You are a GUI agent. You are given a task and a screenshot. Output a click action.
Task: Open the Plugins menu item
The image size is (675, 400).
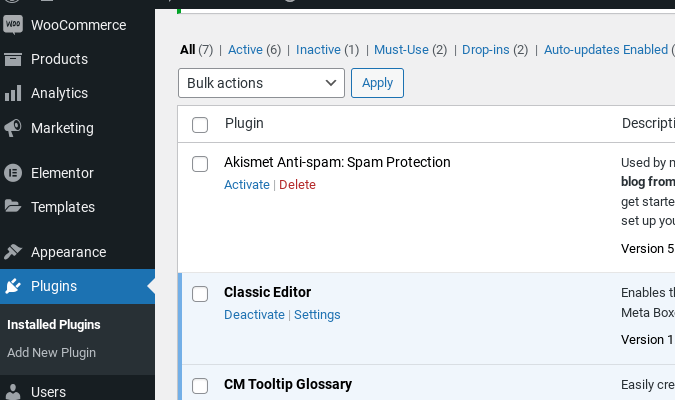coord(77,286)
